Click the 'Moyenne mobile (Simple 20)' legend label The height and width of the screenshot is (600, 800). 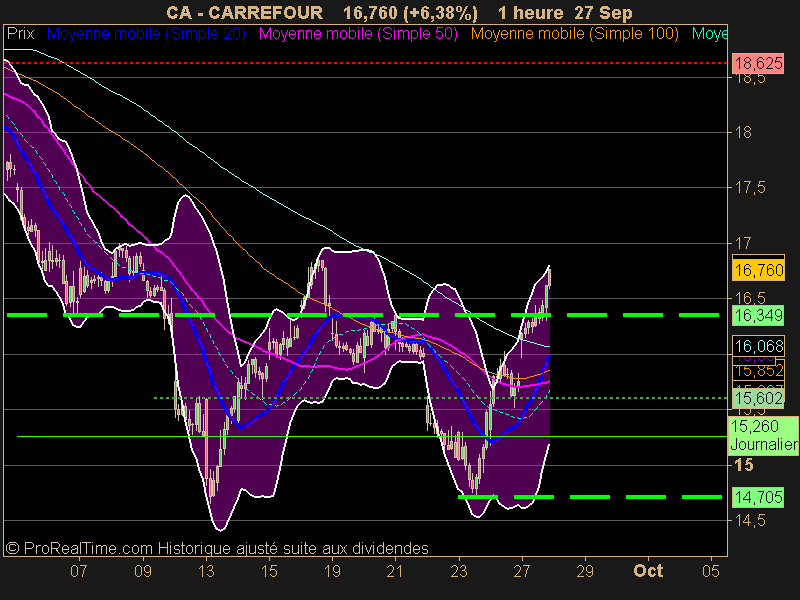(x=146, y=34)
